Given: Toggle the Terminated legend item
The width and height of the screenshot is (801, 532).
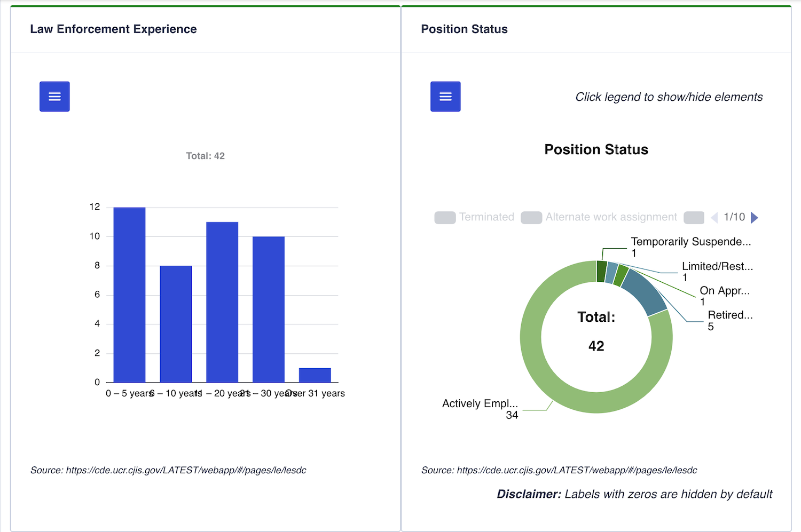Looking at the screenshot, I should (474, 217).
